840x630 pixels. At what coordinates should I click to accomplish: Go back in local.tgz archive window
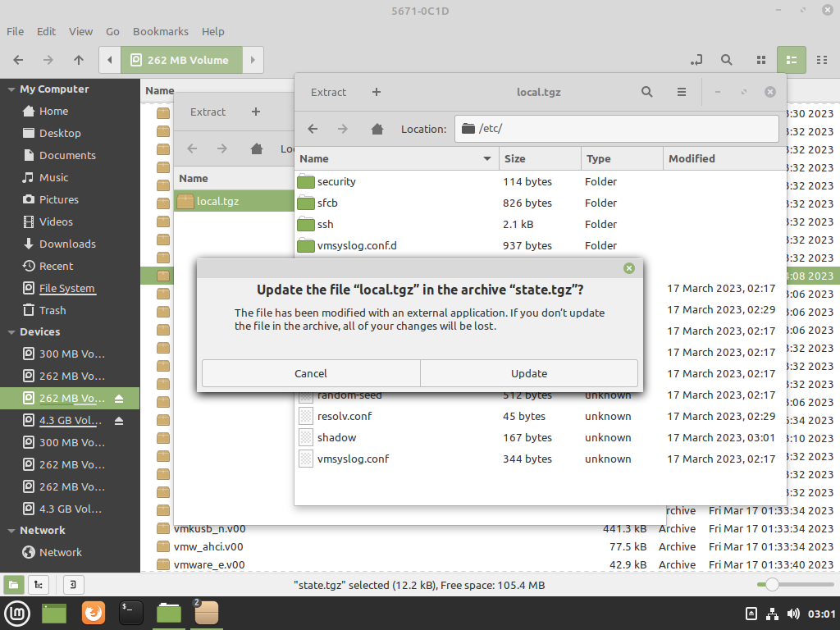pos(313,129)
